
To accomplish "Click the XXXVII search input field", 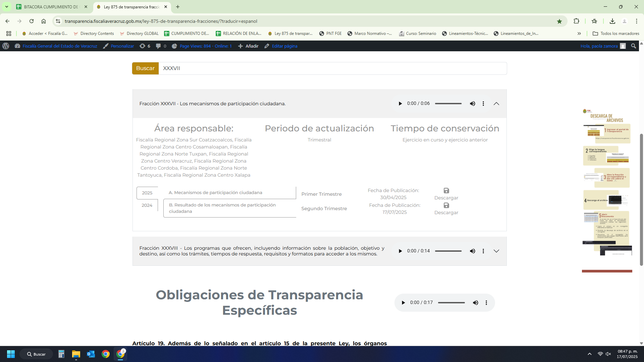I will [332, 68].
